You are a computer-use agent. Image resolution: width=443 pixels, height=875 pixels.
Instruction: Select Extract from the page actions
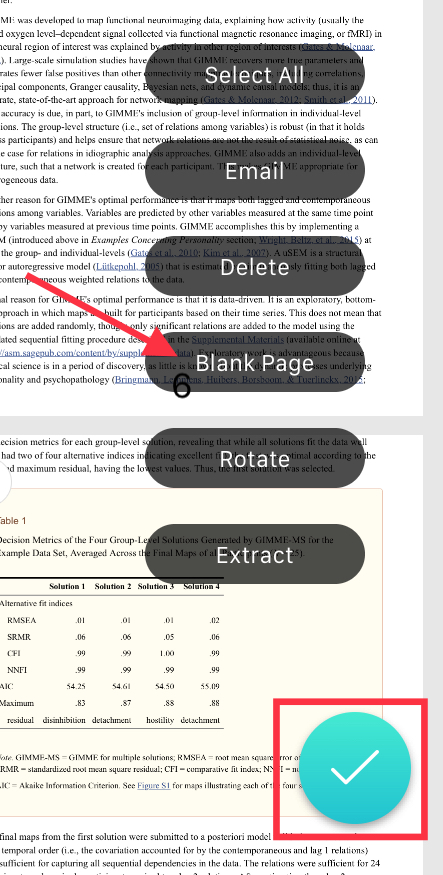254,555
